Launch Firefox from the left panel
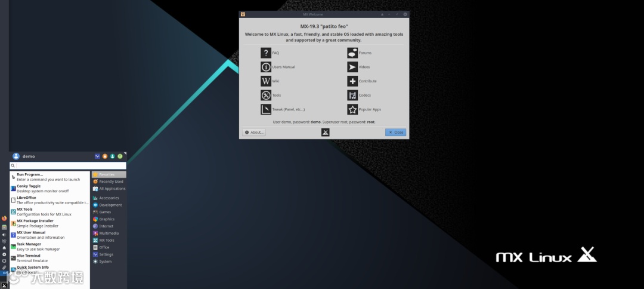Viewport: 644px width, 289px height. click(4, 219)
